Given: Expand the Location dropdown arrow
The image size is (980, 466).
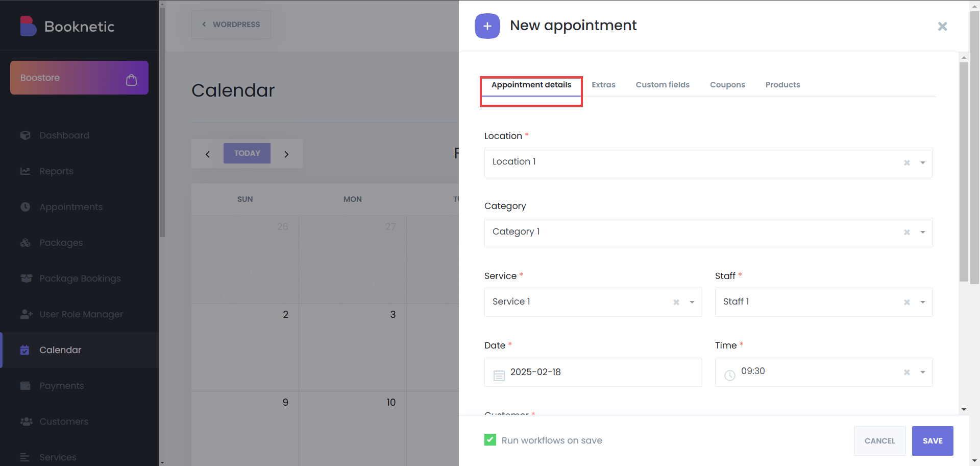Looking at the screenshot, I should (923, 162).
